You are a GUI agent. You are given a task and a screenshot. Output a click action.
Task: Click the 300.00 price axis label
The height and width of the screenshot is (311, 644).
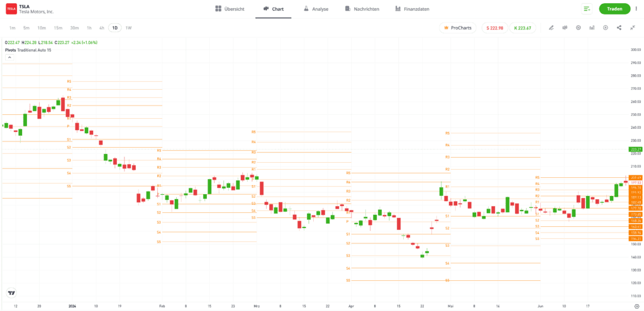coord(635,50)
